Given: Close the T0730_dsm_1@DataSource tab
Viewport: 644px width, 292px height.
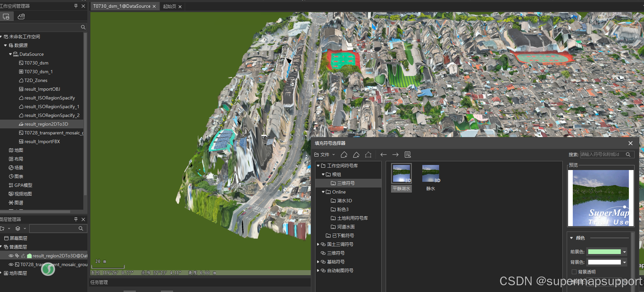Looking at the screenshot, I should coord(154,6).
